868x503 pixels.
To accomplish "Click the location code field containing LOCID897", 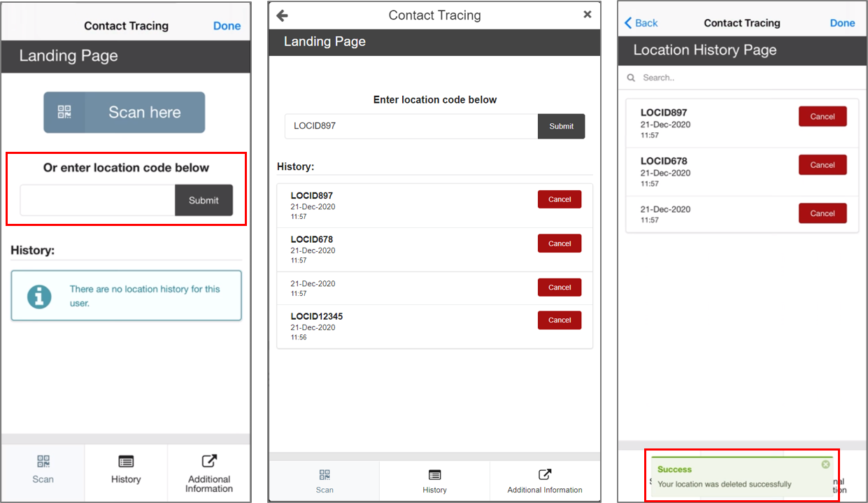I will coord(411,127).
